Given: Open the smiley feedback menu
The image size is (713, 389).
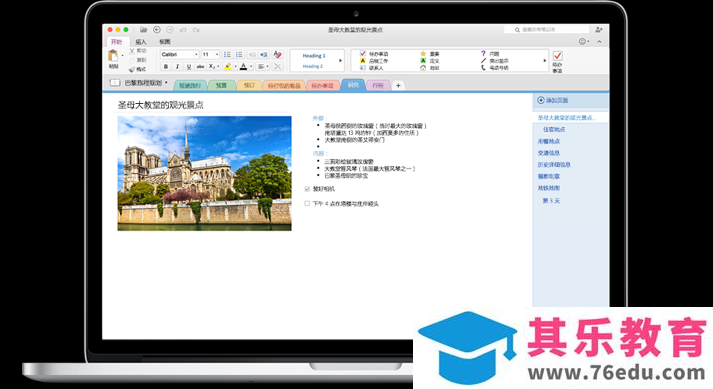Looking at the screenshot, I should pos(583,41).
